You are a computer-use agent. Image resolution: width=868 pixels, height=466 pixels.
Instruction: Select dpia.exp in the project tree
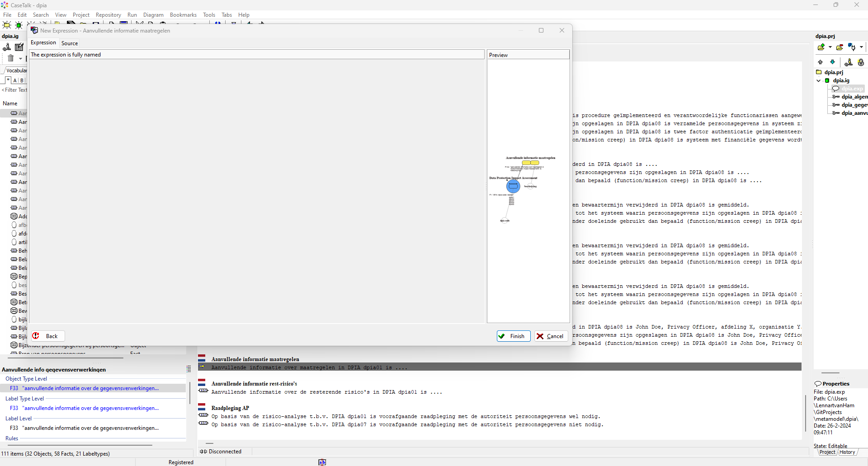851,89
